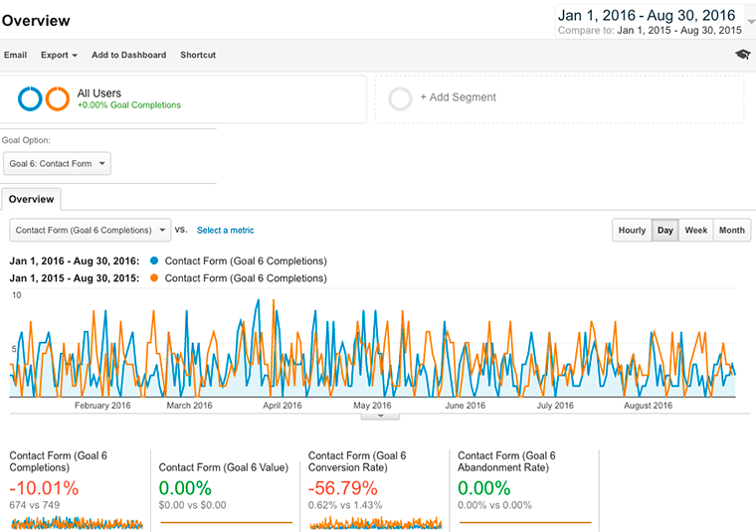Click the -10.01% completions value
This screenshot has height=532, width=756.
click(x=45, y=488)
